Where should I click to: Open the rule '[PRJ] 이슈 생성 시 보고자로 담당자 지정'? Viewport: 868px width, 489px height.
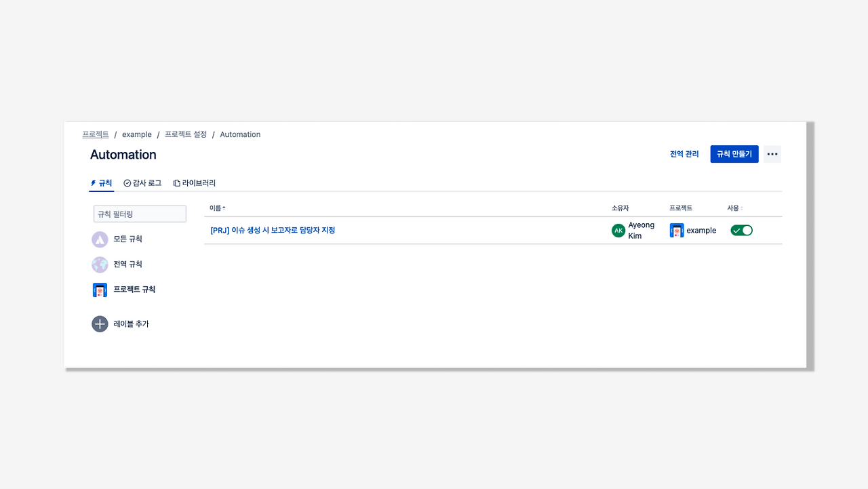(273, 231)
